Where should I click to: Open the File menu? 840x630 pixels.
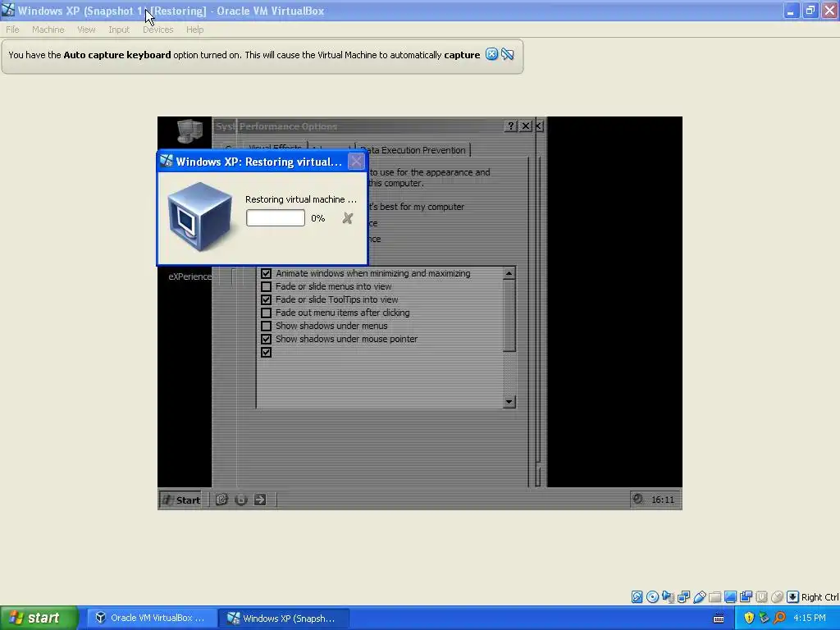(x=12, y=30)
